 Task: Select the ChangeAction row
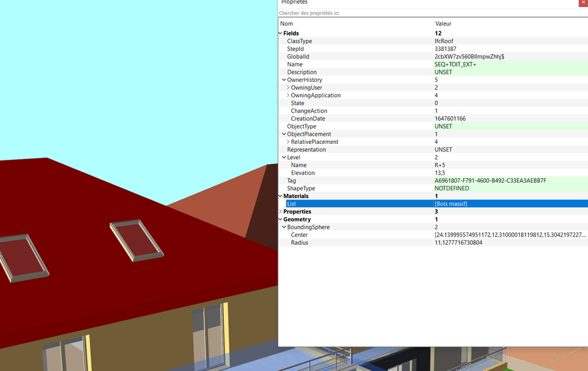pos(433,111)
